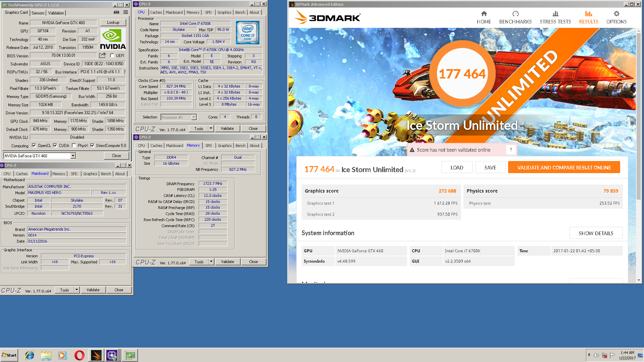Click Validate and Compare Result Online
Screen dimensions: 644x362
coord(564,167)
